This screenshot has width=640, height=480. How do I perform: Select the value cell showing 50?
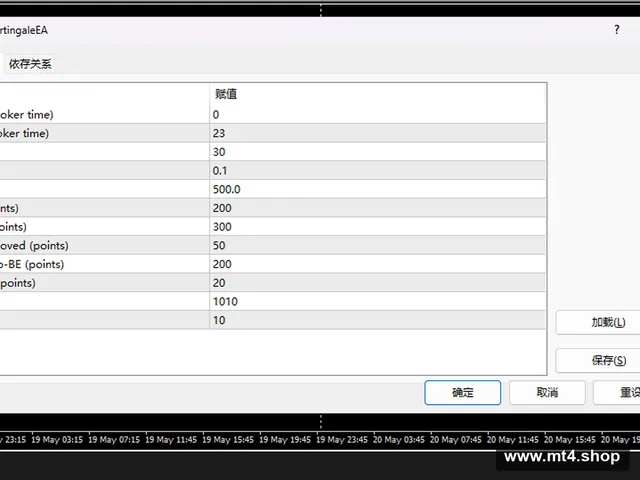[x=378, y=246]
